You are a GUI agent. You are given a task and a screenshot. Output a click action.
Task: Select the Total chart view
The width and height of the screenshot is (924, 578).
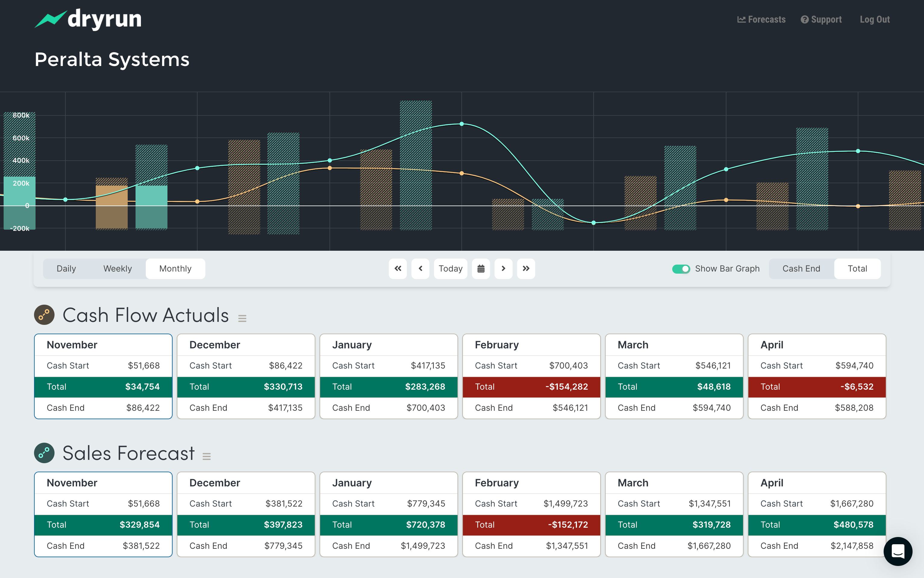[857, 269]
